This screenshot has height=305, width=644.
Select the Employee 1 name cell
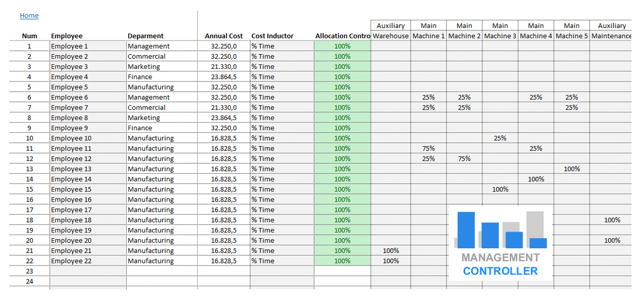coord(88,46)
